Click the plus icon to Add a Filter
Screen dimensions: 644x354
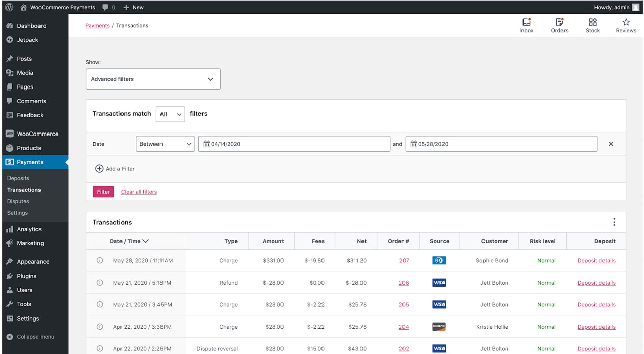point(99,169)
